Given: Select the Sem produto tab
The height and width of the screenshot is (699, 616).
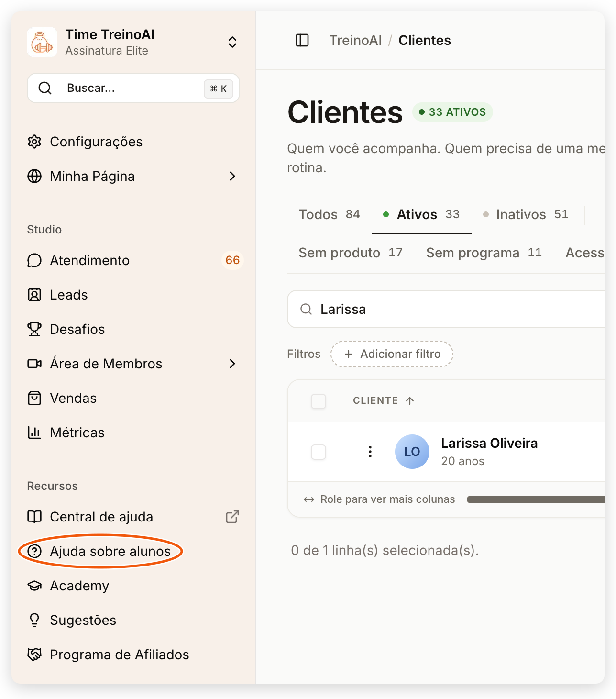Looking at the screenshot, I should [x=351, y=253].
